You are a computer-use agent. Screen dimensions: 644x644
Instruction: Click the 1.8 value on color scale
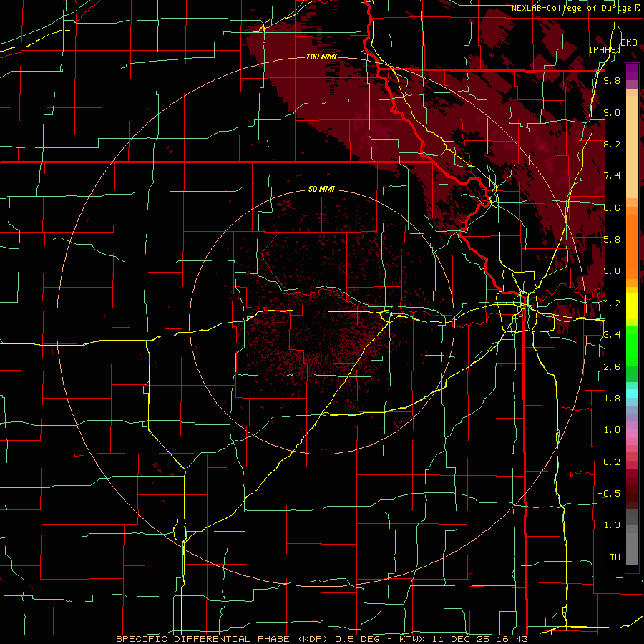point(612,399)
